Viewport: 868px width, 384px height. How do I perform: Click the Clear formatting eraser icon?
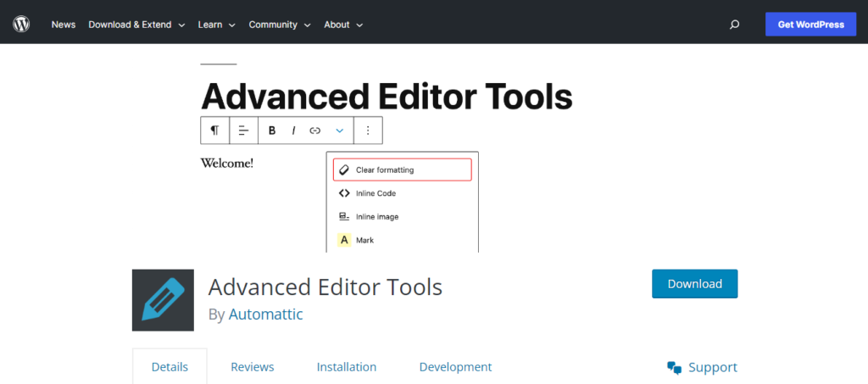coord(344,170)
